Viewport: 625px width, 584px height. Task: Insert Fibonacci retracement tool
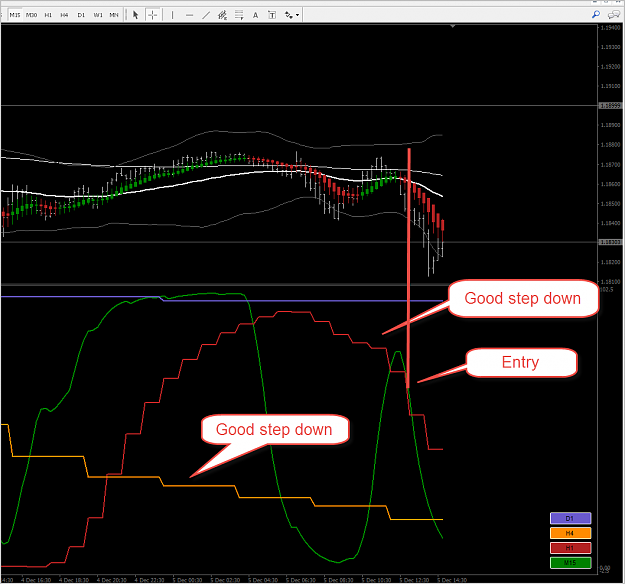tap(239, 15)
